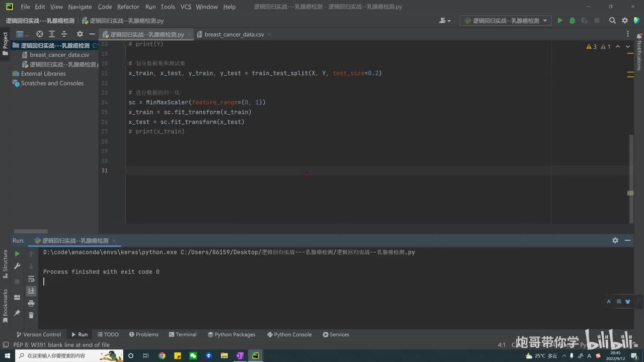Screen dimensions: 644x362
Task: Toggle soft-wrap in Run console
Action: pyautogui.click(x=31, y=279)
